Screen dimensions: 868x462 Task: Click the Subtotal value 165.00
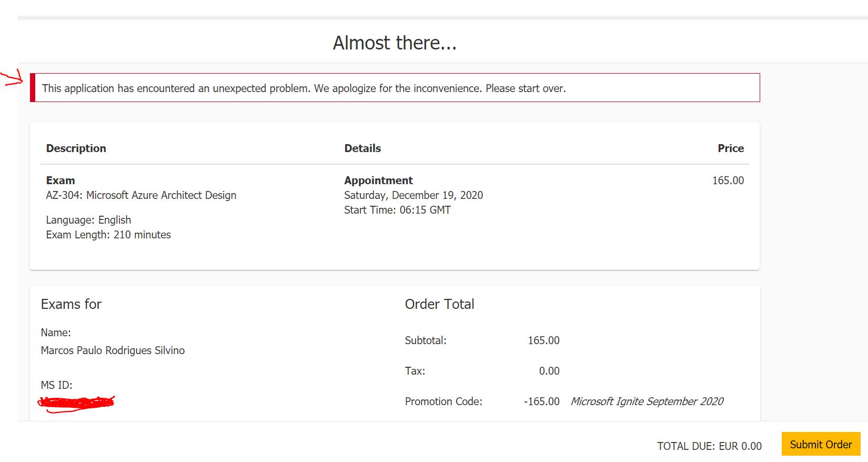543,340
